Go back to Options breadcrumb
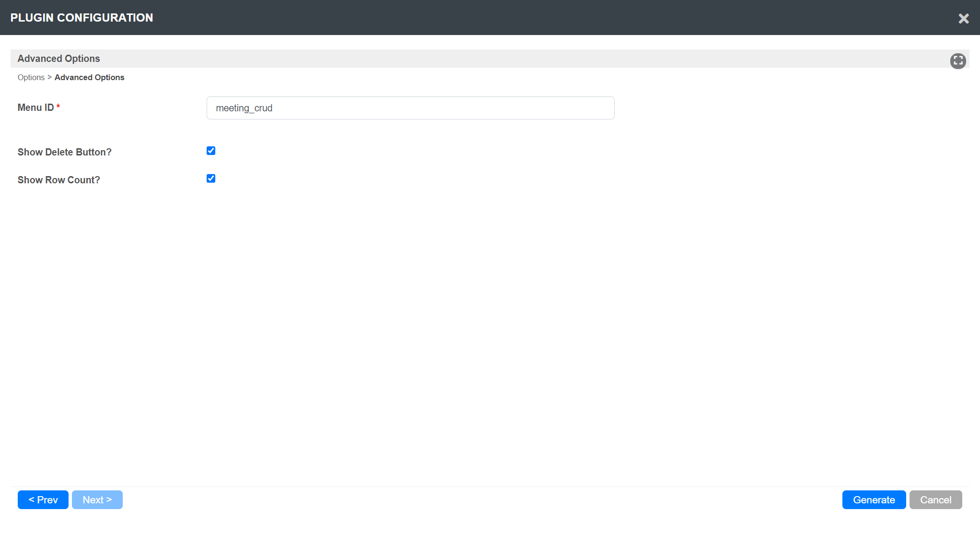Image resolution: width=980 pixels, height=547 pixels. [x=31, y=78]
